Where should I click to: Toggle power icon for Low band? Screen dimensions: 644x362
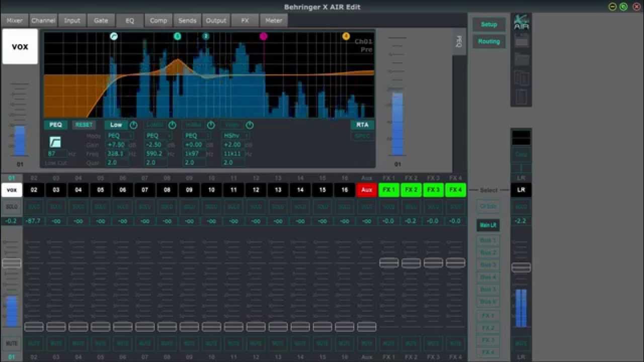point(133,125)
